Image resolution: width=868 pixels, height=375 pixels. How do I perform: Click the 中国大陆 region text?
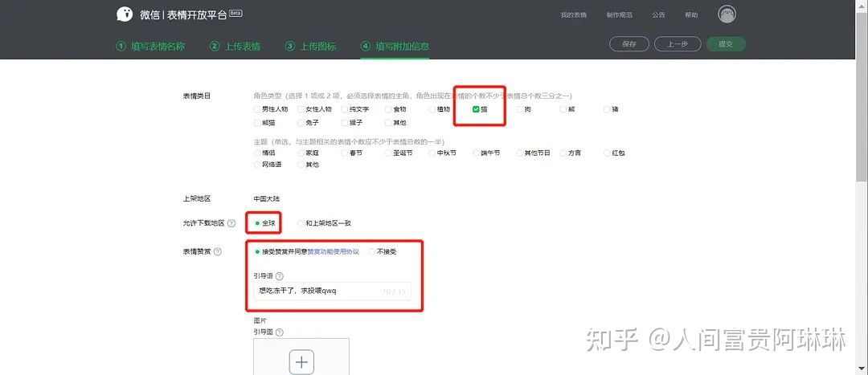coord(268,198)
